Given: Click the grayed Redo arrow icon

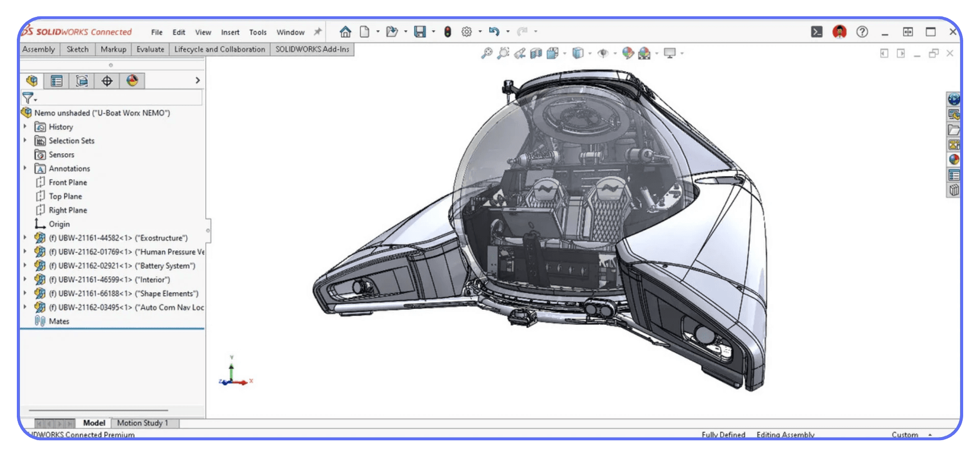Looking at the screenshot, I should coord(522,32).
